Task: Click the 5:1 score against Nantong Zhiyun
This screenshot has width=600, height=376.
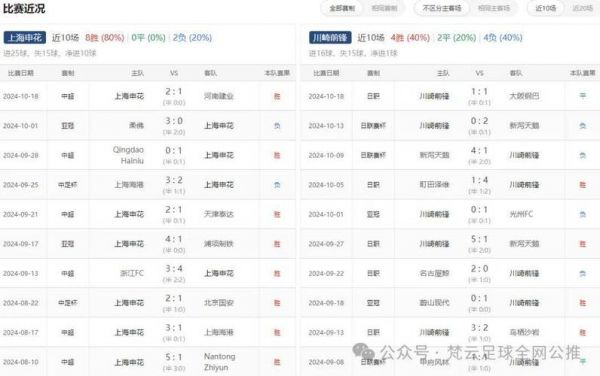Action: [x=174, y=358]
